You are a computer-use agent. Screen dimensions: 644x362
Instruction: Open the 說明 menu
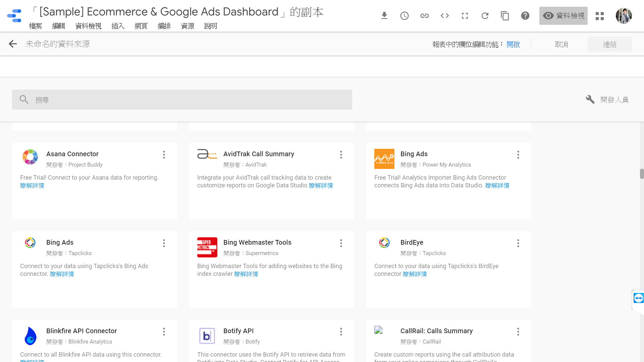click(211, 26)
